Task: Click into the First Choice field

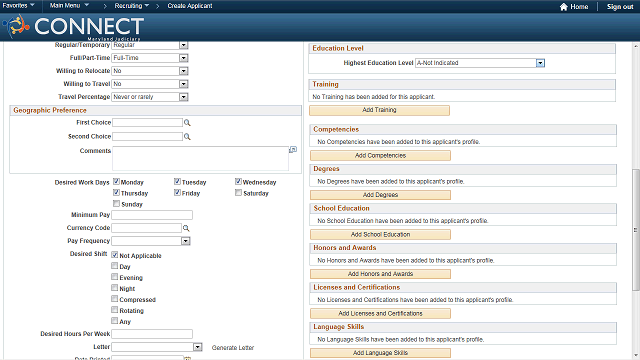Action: pos(147,122)
